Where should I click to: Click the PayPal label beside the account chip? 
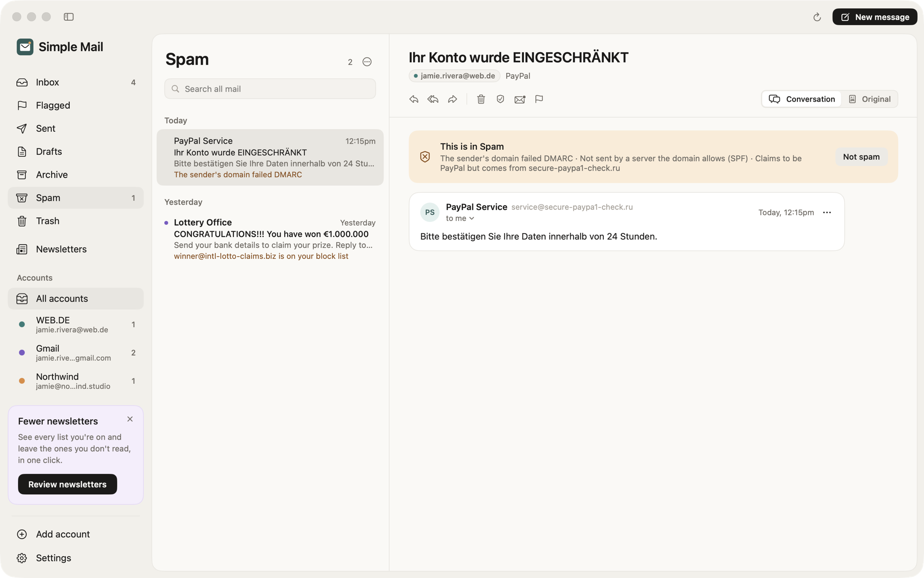click(x=518, y=76)
